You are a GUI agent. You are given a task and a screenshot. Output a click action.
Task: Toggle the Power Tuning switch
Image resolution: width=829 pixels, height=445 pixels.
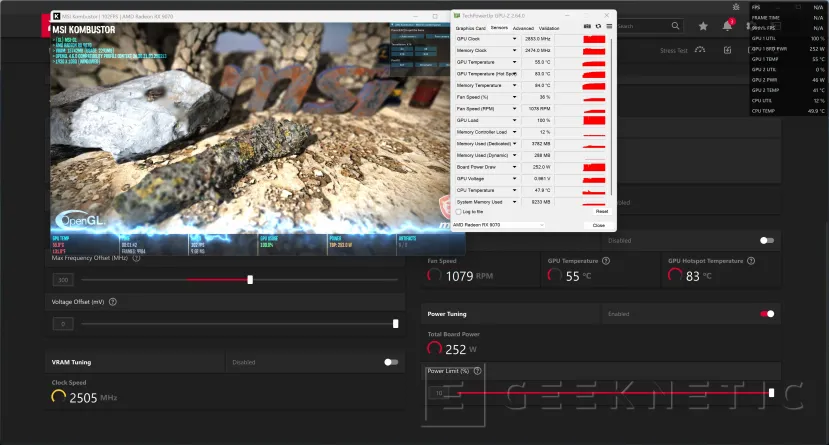coord(767,314)
